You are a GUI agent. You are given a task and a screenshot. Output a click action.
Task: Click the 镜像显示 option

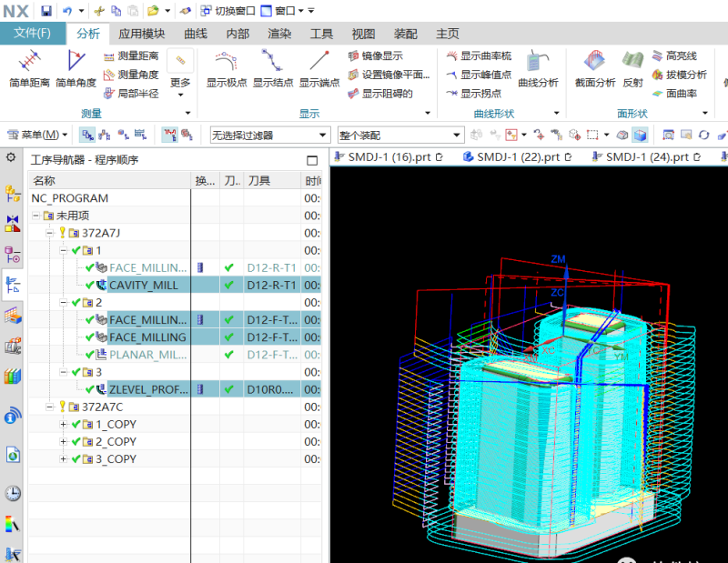[375, 56]
